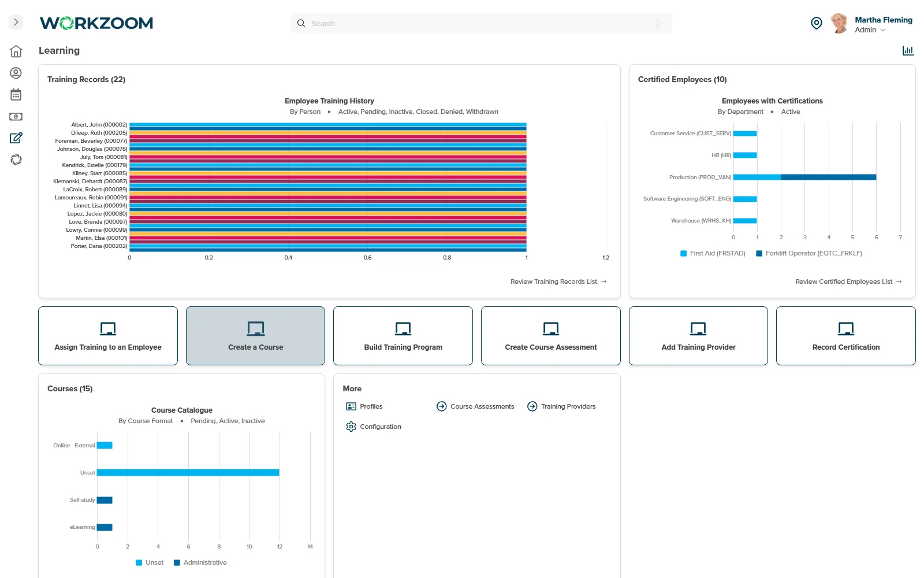Click the Configuration gear icon
Viewport: 924px width, 578px height.
click(x=351, y=427)
